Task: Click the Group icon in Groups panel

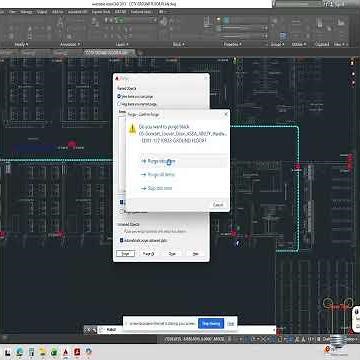Action: click(x=275, y=22)
